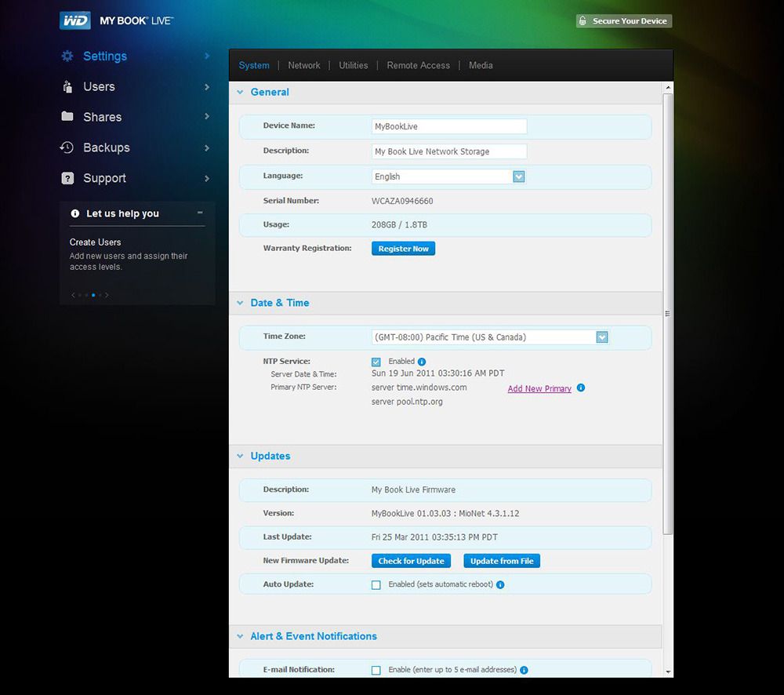The image size is (784, 695).
Task: Show NTP Service info tooltip icon
Action: click(422, 362)
